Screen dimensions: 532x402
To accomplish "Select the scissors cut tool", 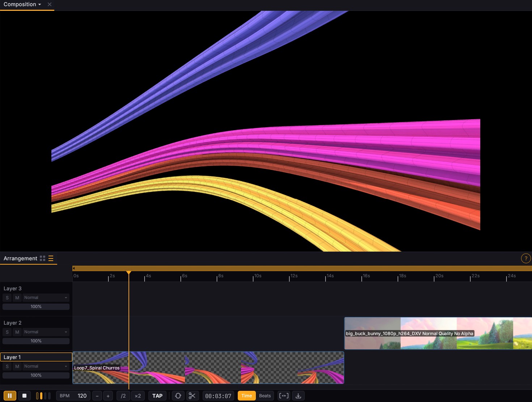I will click(x=192, y=396).
